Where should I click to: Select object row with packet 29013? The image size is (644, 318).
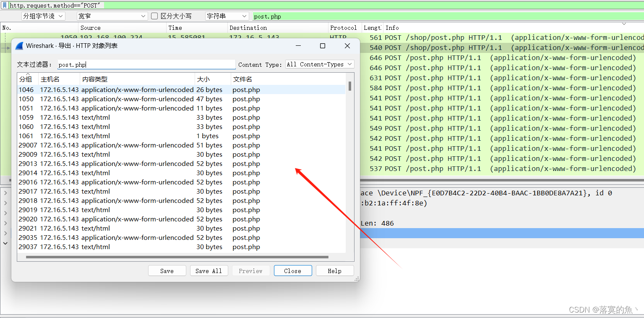tap(181, 164)
